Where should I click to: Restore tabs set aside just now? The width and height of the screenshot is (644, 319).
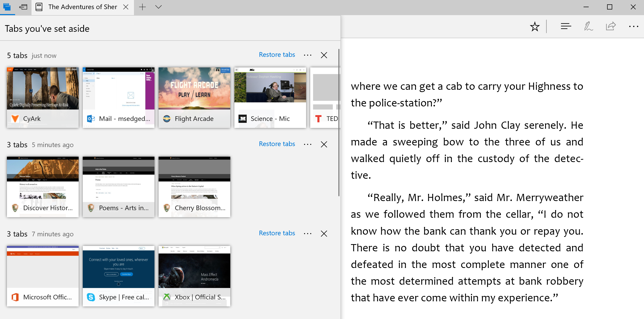point(277,55)
